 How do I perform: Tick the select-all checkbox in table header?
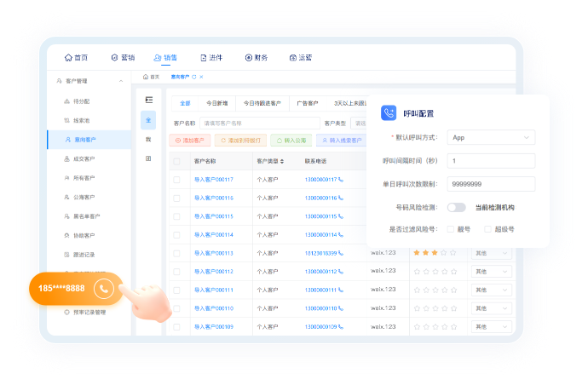point(176,161)
